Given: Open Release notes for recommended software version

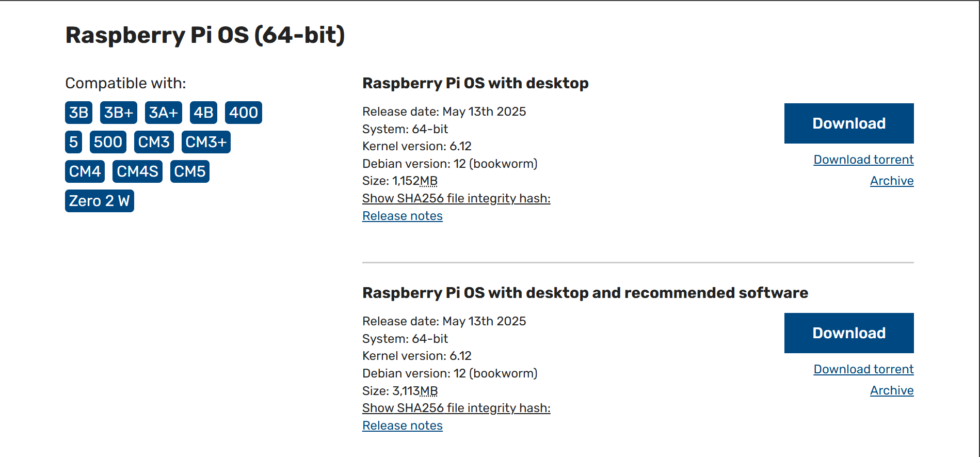Looking at the screenshot, I should [402, 426].
